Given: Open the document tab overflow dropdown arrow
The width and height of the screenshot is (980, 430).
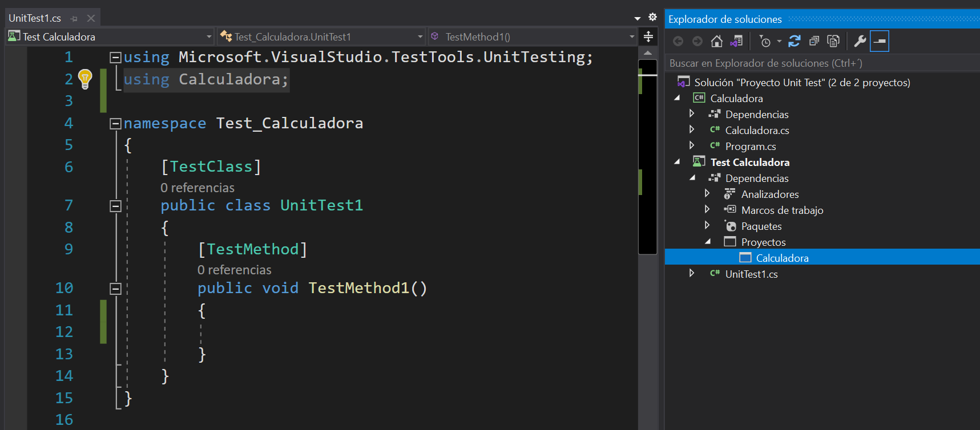Looking at the screenshot, I should click(638, 18).
